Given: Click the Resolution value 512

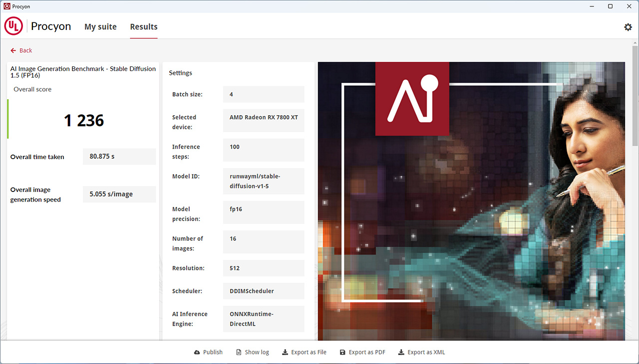Looking at the screenshot, I should 264,268.
